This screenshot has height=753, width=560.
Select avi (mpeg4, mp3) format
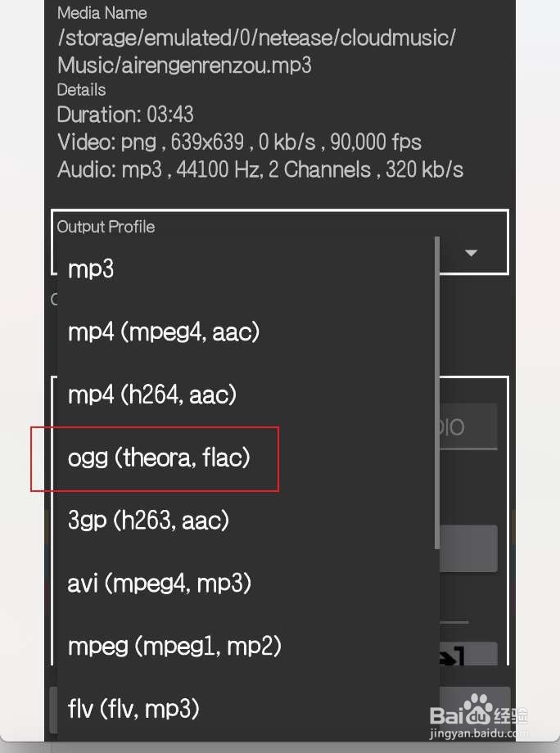pos(248,583)
